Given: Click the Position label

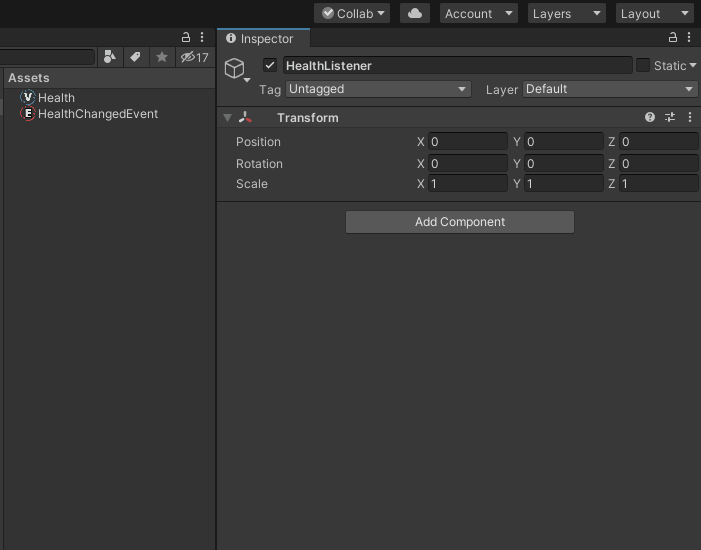Looking at the screenshot, I should coord(258,142).
